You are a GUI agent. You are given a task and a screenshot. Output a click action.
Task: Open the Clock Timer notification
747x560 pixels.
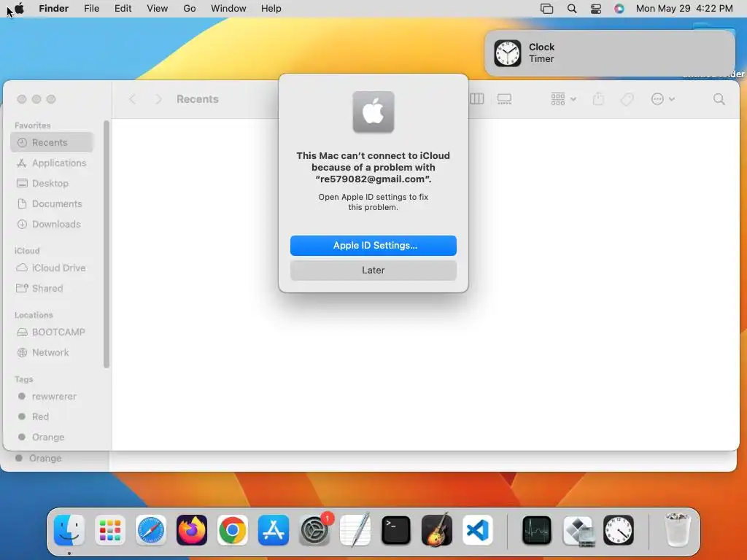(610, 52)
